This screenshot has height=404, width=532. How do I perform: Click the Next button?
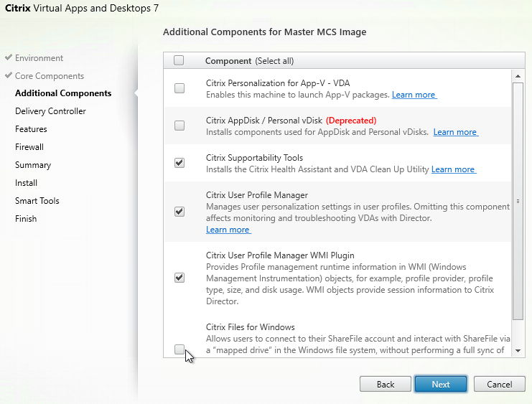[x=441, y=385]
